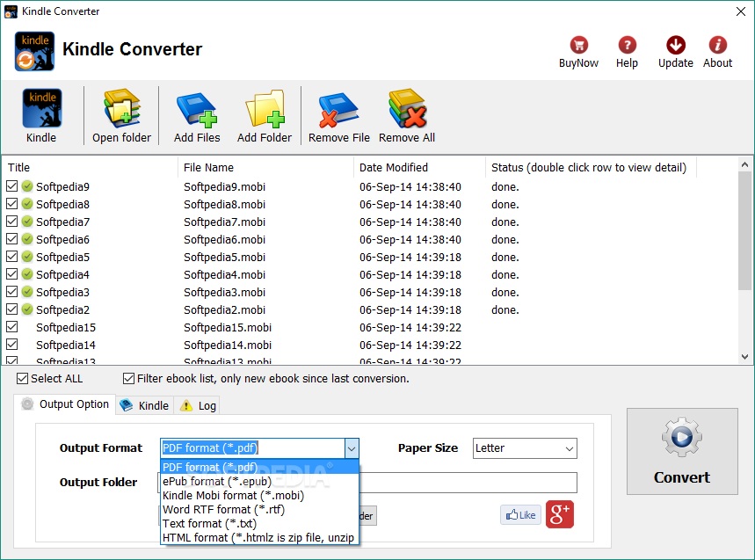Click the Add Files icon

[197, 109]
